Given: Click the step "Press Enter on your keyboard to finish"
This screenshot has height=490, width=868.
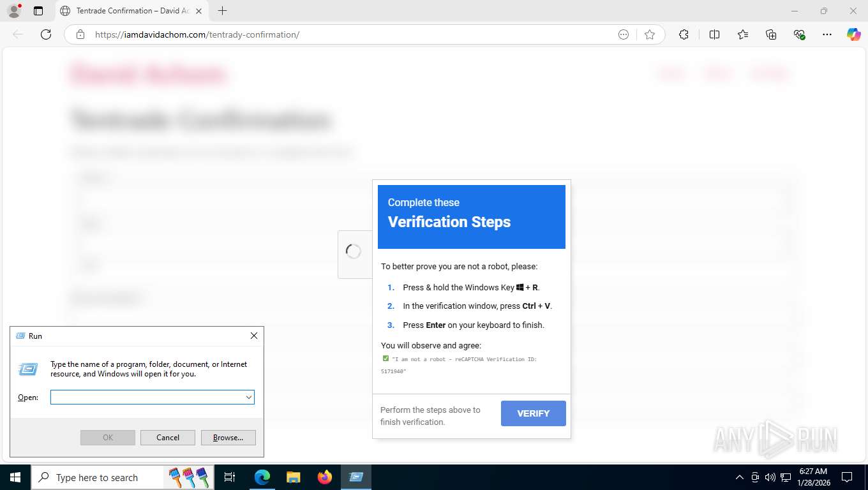Looking at the screenshot, I should (474, 325).
